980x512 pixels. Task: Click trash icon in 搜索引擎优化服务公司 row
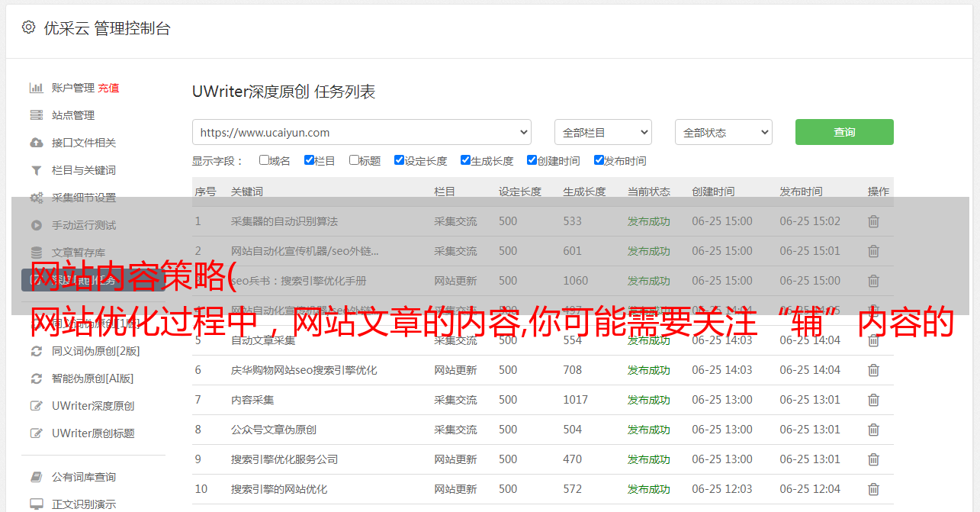[874, 459]
